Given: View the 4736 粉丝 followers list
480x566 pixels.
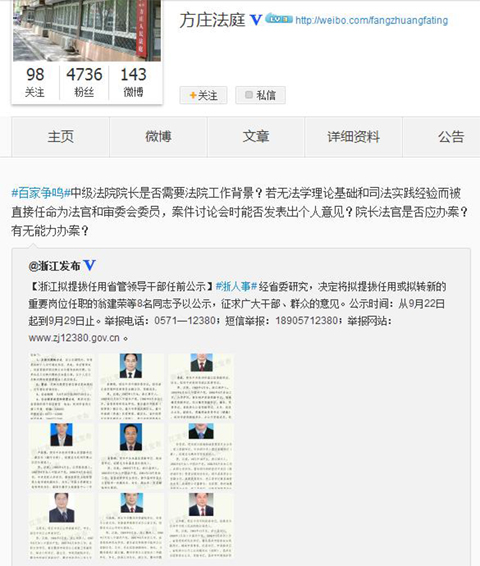Looking at the screenshot, I should point(84,82).
